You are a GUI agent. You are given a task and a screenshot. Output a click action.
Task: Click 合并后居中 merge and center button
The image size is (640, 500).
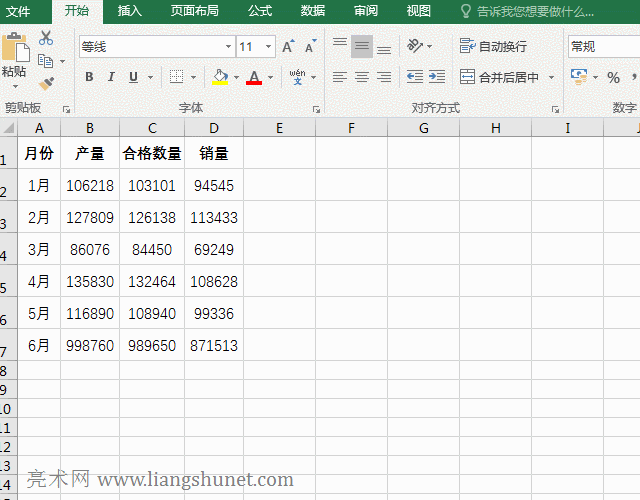[x=500, y=77]
